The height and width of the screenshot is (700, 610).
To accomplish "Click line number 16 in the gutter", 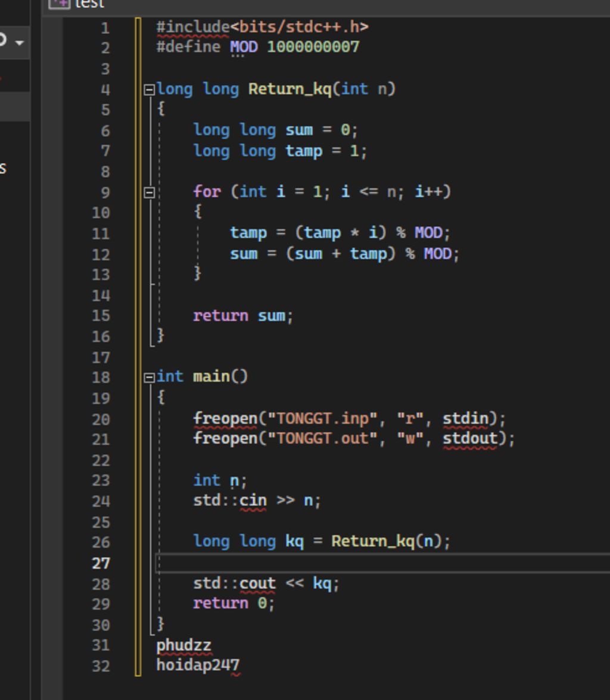I will point(101,336).
